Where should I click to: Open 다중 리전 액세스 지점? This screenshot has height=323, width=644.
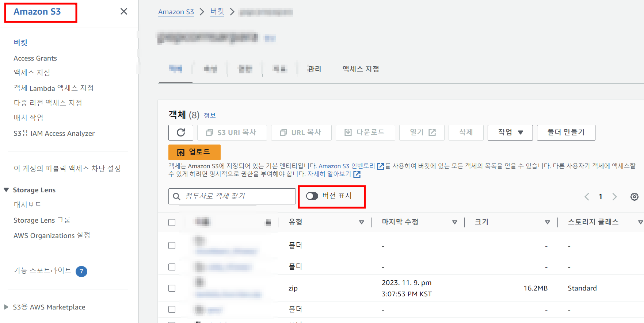pos(48,103)
